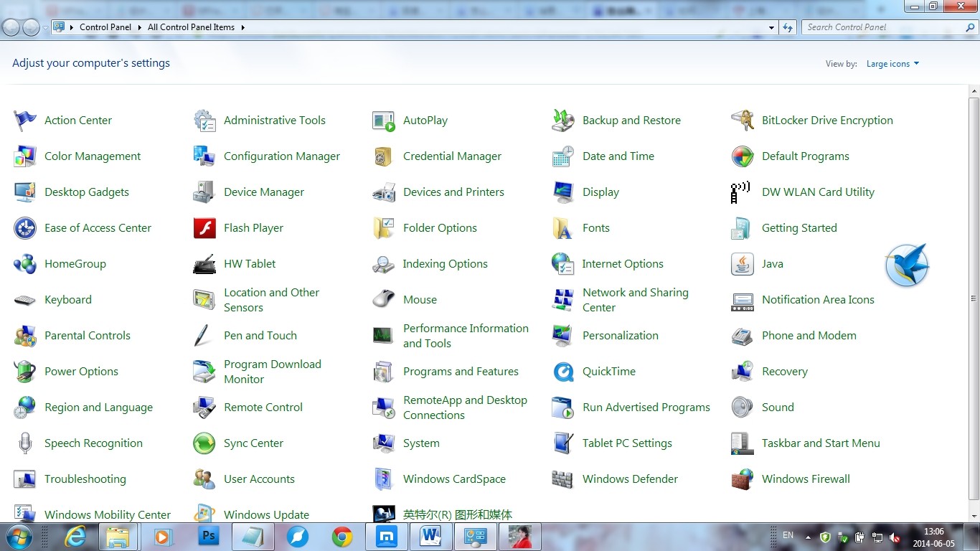980x551 pixels.
Task: Open Network and Sharing Center link
Action: tap(636, 300)
